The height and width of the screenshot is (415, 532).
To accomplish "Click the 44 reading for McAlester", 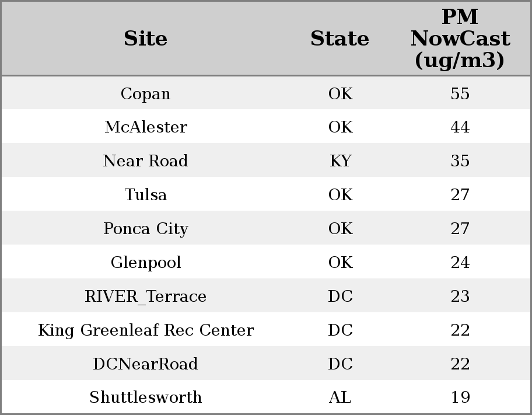I will tap(460, 127).
